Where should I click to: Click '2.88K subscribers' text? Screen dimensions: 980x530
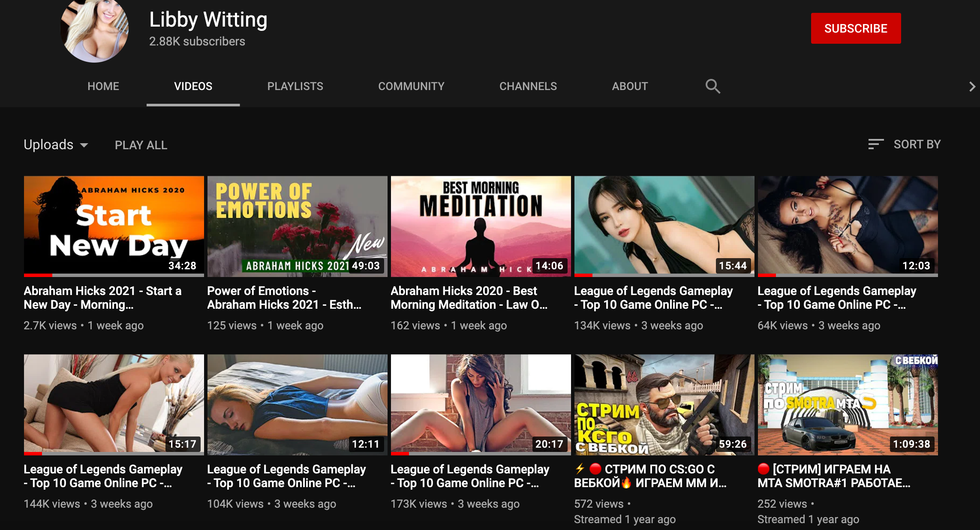point(197,41)
